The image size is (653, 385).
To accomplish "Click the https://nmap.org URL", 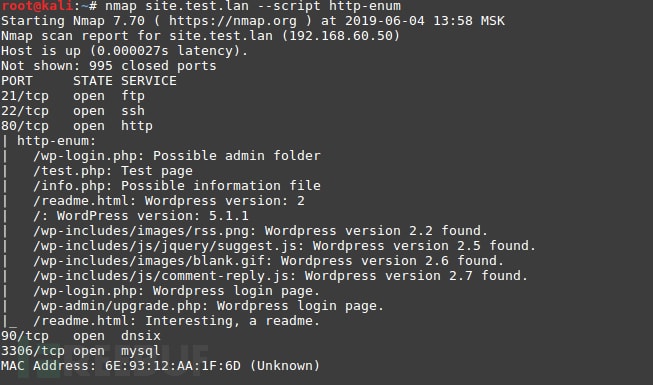I will click(x=232, y=21).
